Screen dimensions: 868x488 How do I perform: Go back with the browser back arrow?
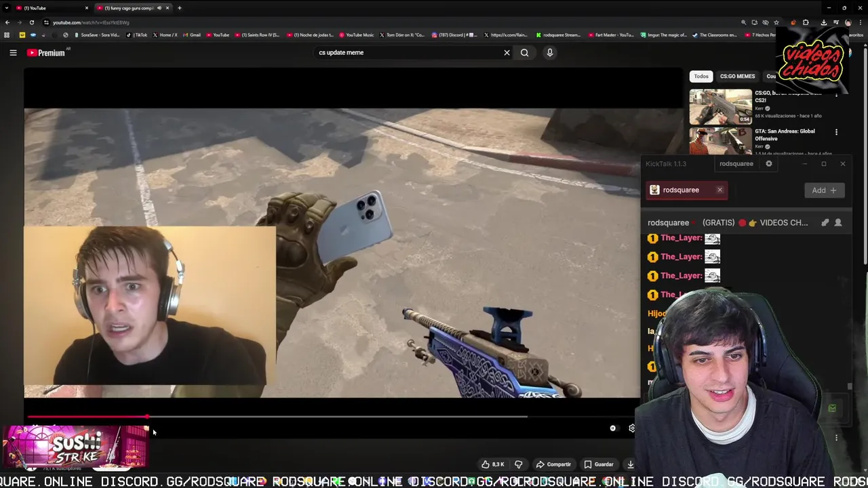tap(7, 22)
